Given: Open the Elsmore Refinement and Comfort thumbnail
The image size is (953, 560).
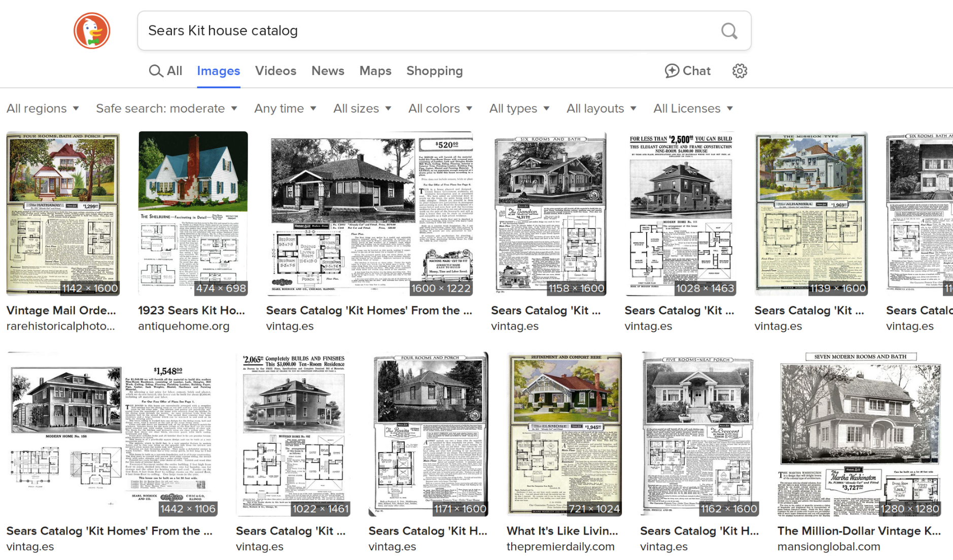Looking at the screenshot, I should pos(564,434).
